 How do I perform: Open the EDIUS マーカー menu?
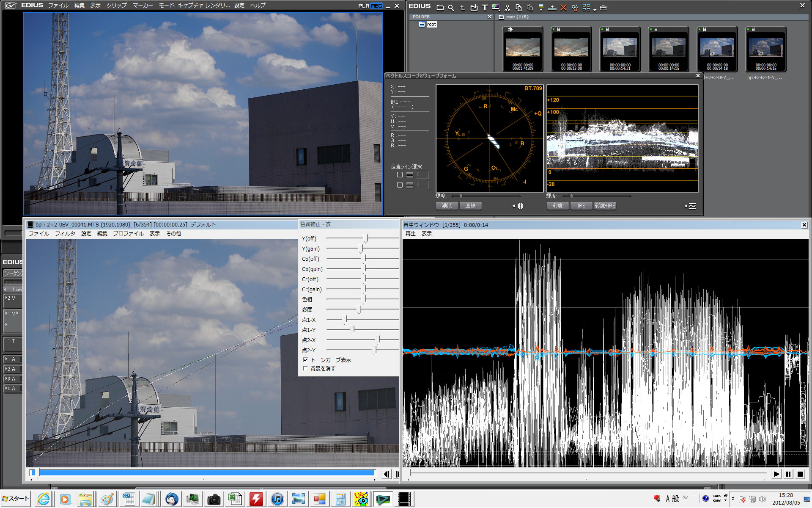(143, 6)
